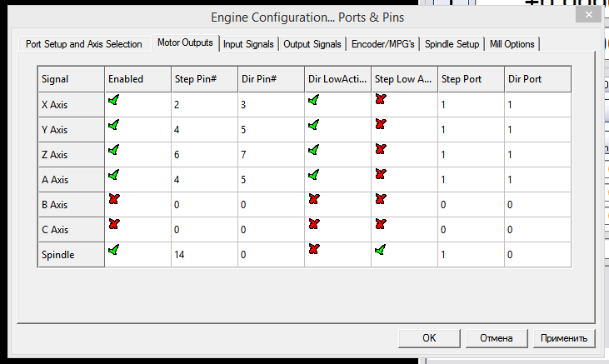Screen dimensions: 609x364
Task: Open Port Setup and Axis Selection tab
Action: tap(84, 43)
